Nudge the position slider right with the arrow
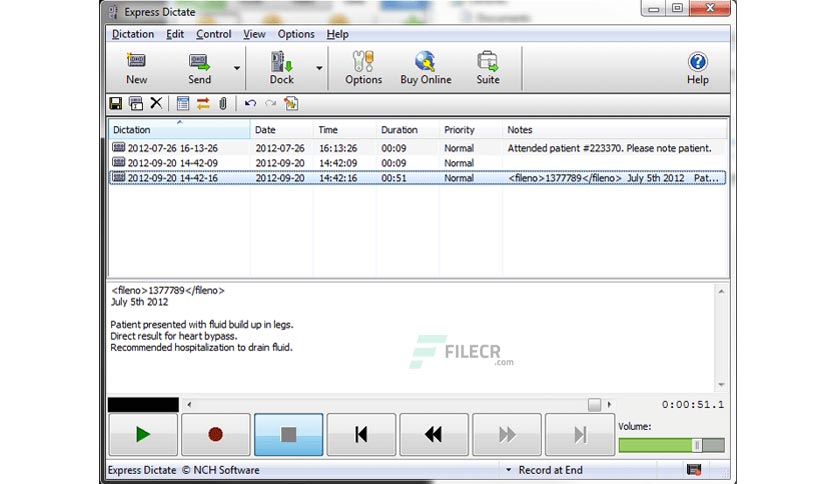This screenshot has height=484, width=836. pyautogui.click(x=609, y=405)
